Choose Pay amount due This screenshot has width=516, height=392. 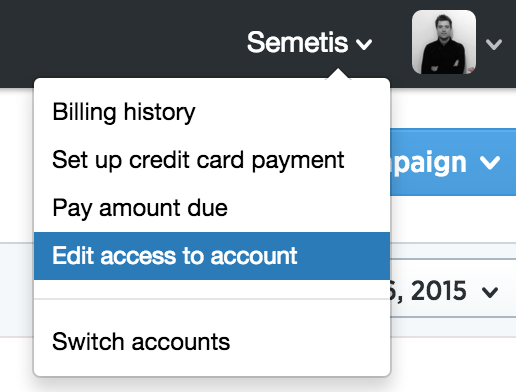[x=140, y=208]
